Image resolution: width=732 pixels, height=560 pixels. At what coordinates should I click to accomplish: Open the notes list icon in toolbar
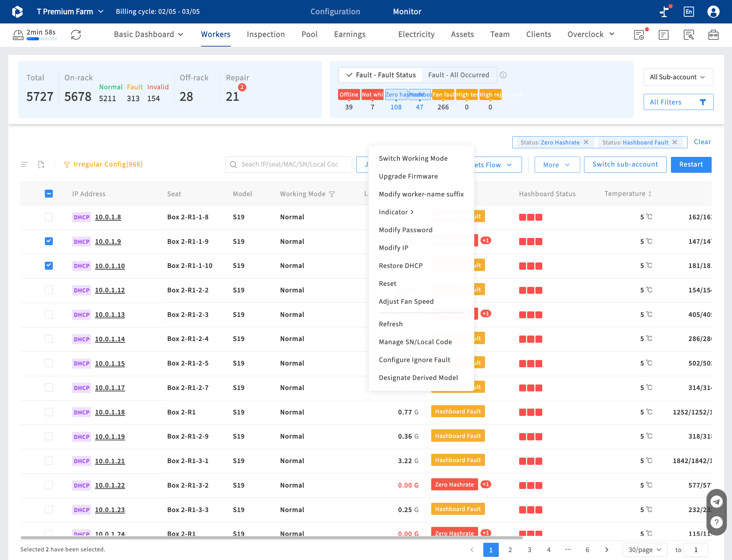[x=663, y=35]
